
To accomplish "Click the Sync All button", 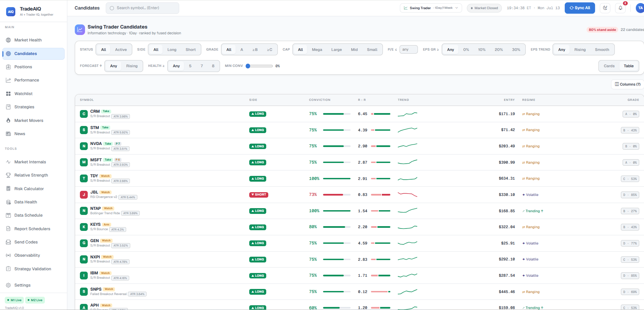I will (580, 8).
